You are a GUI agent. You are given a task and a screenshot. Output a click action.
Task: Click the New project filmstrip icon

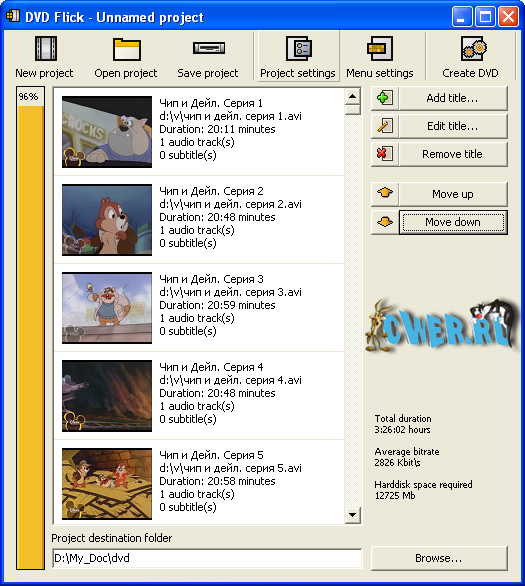46,49
